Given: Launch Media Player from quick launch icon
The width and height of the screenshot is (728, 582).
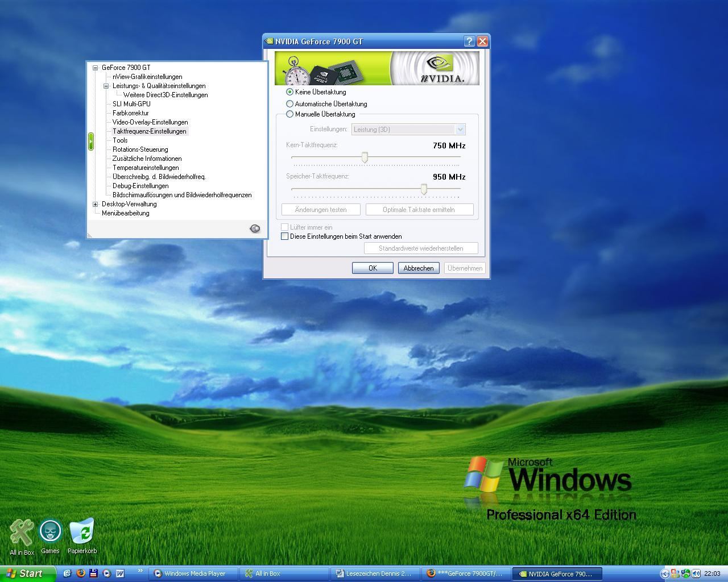Looking at the screenshot, I should point(106,573).
